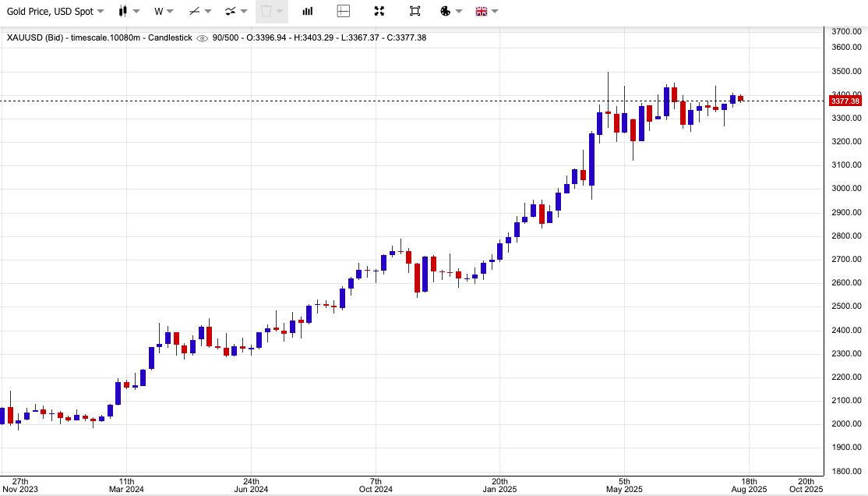Image resolution: width=868 pixels, height=496 pixels.
Task: Click the XAUUSD (Bid) Candlestick series label
Action: coord(97,37)
